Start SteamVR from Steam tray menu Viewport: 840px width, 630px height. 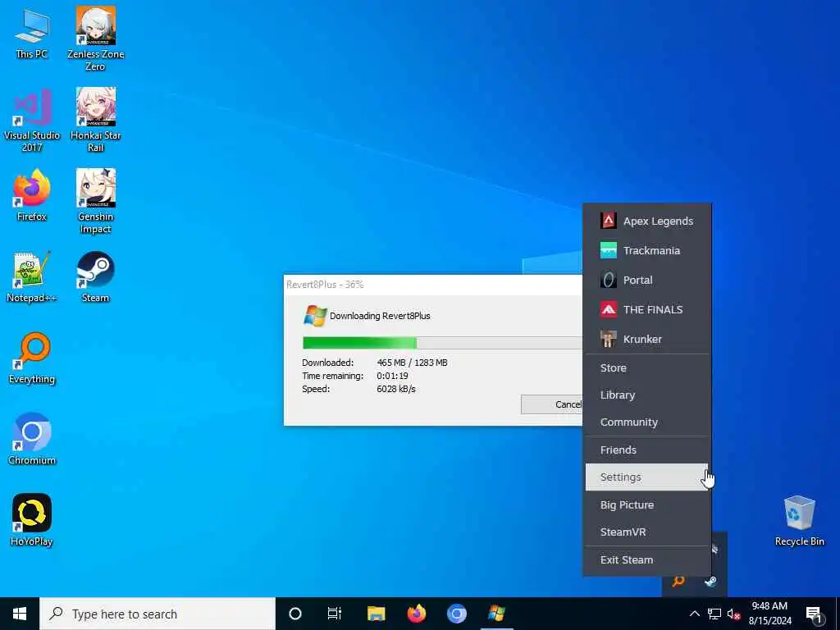(x=647, y=532)
